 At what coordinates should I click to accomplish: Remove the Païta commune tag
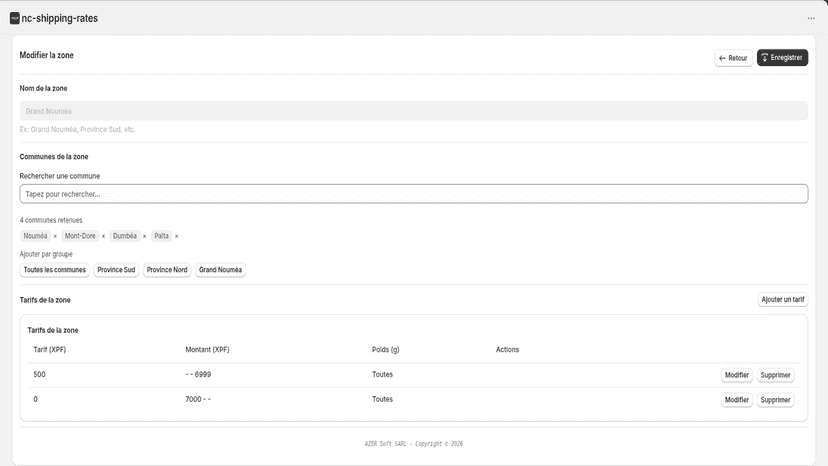[x=176, y=236]
